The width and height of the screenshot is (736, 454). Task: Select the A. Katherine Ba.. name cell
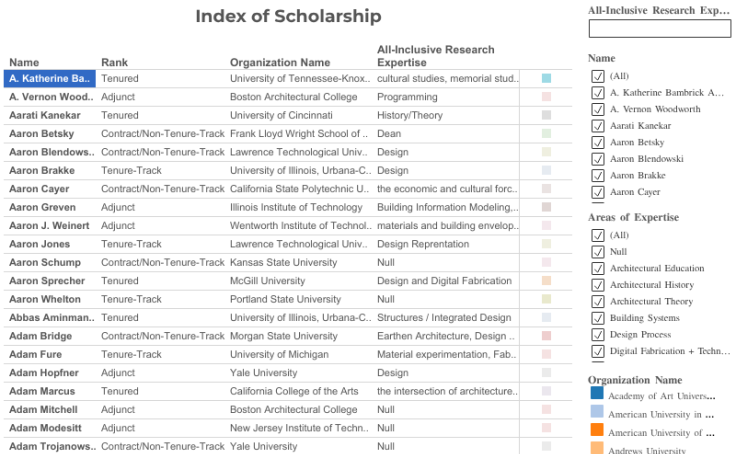[x=50, y=78]
